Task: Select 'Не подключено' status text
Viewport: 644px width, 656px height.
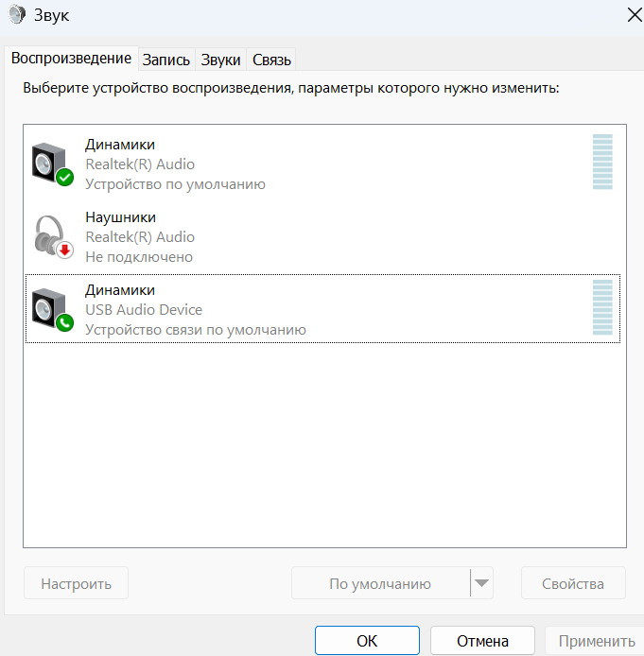Action: point(139,257)
